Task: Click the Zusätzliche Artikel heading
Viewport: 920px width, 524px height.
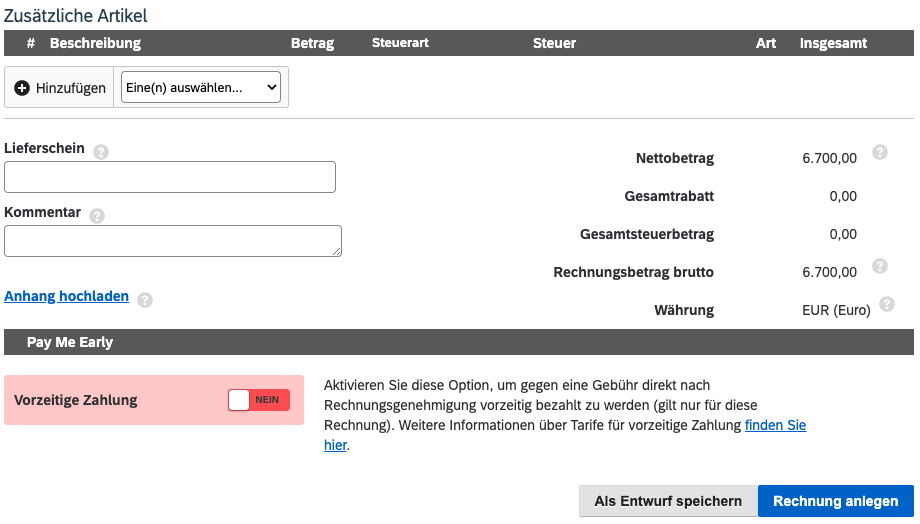Action: (76, 15)
